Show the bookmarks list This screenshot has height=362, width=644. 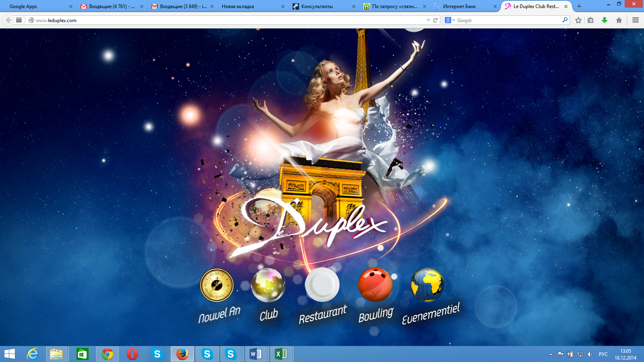coord(590,20)
